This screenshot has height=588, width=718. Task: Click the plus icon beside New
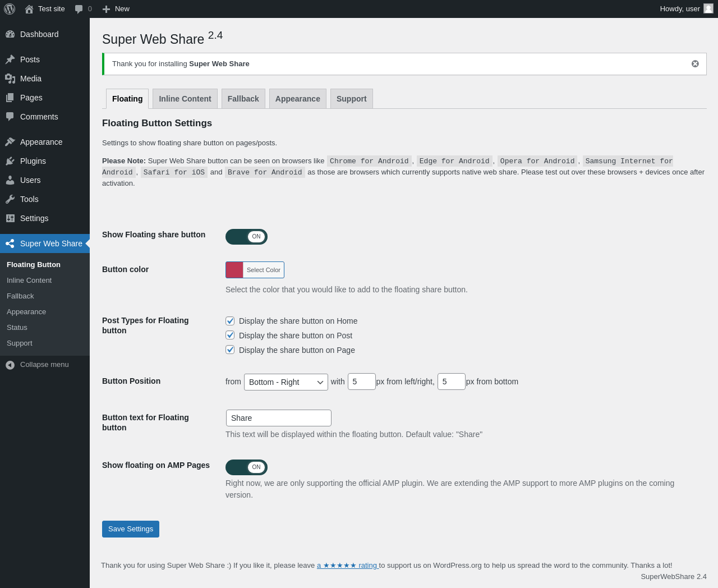pos(106,9)
